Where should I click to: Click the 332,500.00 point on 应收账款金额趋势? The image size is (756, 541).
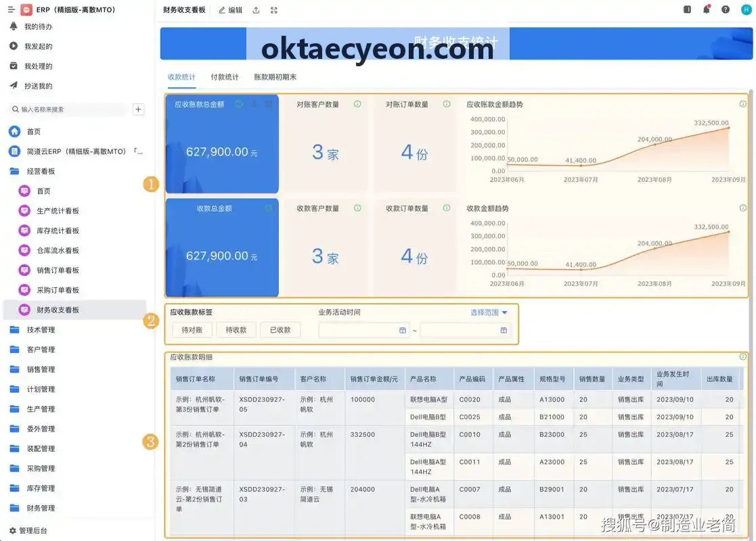pyautogui.click(x=728, y=128)
